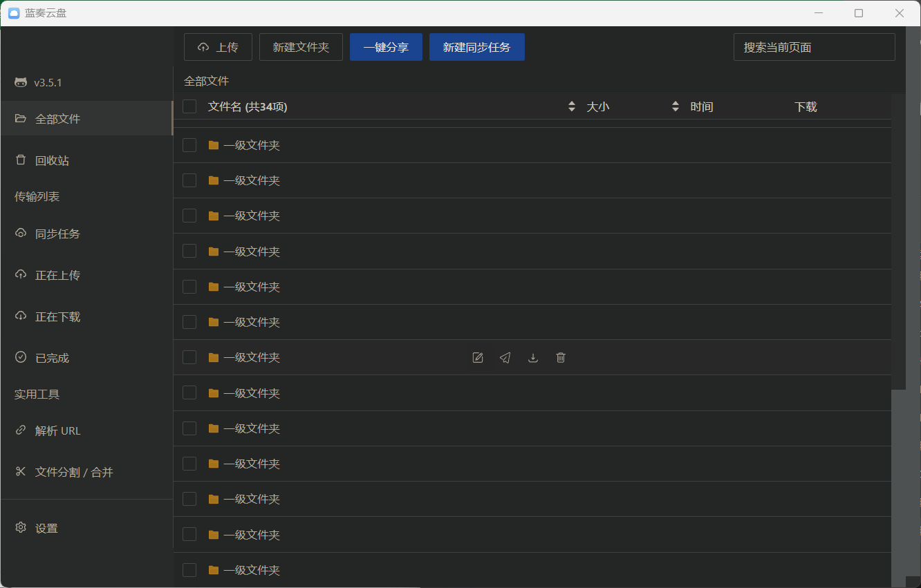The image size is (921, 588).
Task: Click the 新建同步任务 button
Action: [x=477, y=47]
